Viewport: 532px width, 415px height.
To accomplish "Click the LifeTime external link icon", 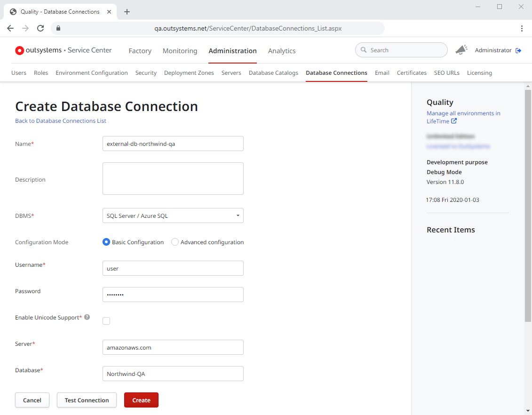I will click(x=453, y=121).
